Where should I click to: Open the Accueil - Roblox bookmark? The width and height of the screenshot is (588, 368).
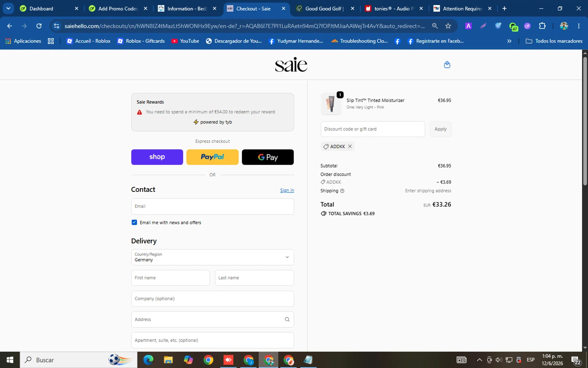(x=89, y=41)
